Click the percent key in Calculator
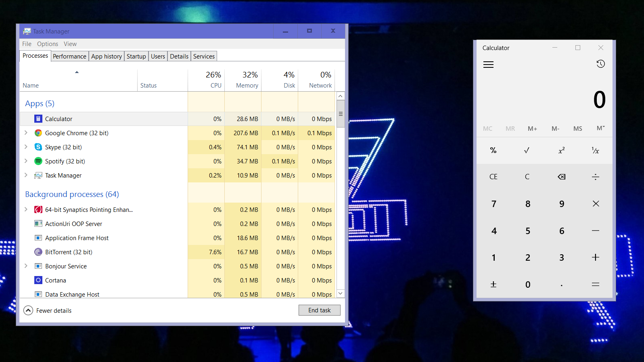Screen dimensions: 644x362 click(x=493, y=150)
